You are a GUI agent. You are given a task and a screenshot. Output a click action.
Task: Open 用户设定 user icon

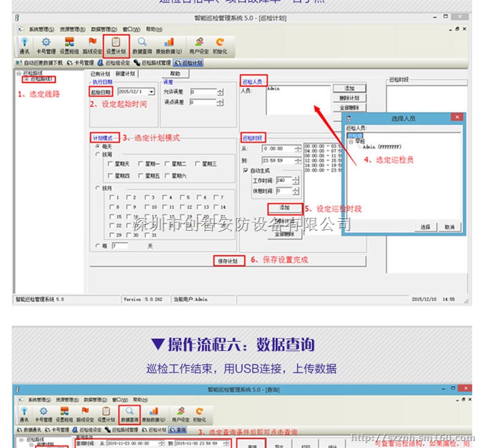pyautogui.click(x=198, y=45)
